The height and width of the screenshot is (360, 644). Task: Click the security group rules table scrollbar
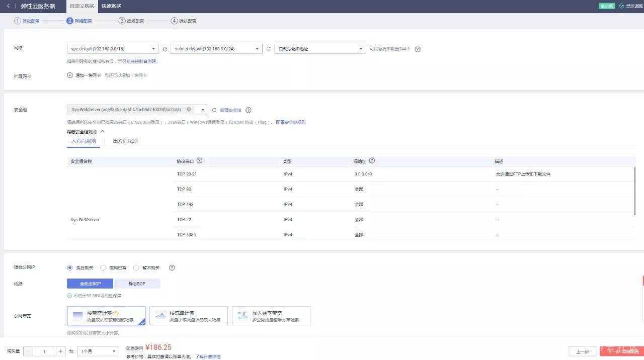coord(635,191)
